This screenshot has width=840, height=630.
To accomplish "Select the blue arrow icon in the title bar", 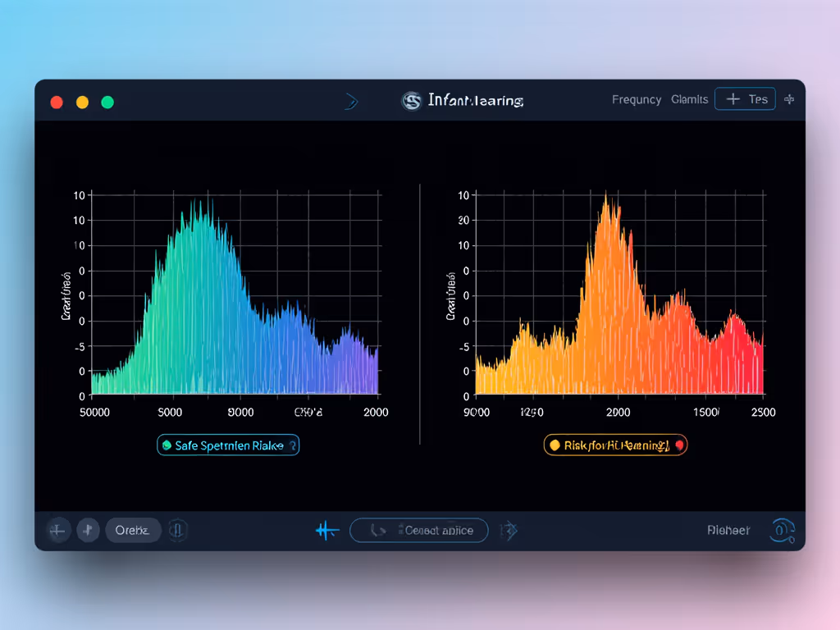I will [351, 100].
